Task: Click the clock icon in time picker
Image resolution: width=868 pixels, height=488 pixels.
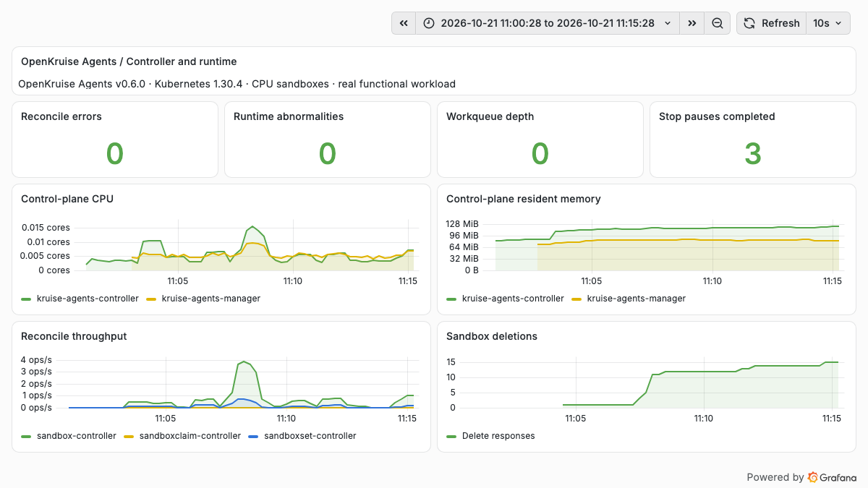Action: click(x=429, y=23)
